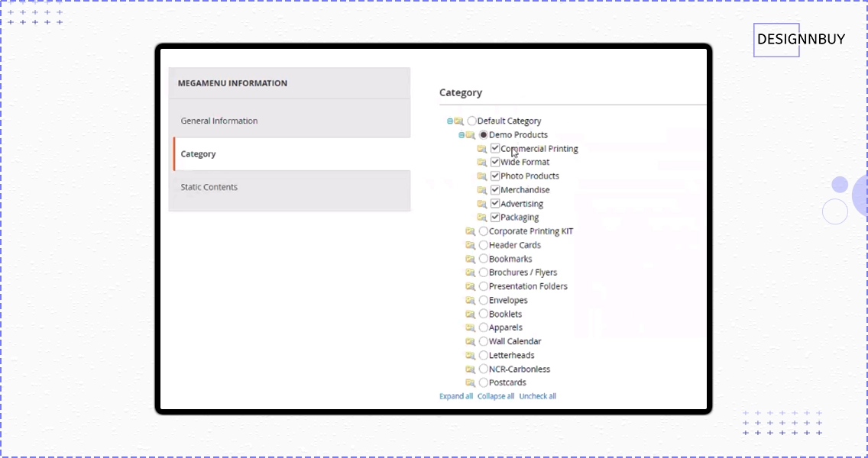
Task: Click folder icon beside Postcards
Action: [471, 382]
